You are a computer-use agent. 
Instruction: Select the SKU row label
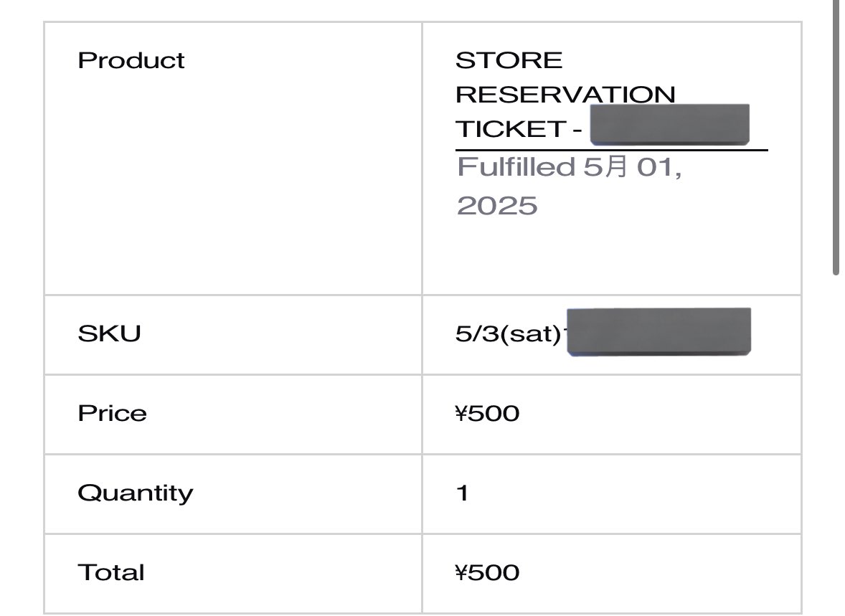coord(109,333)
